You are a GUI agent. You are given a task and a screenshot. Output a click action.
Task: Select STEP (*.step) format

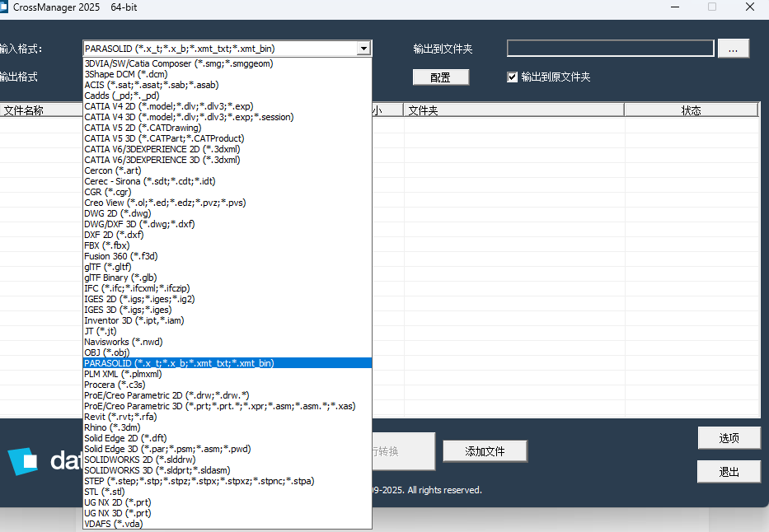click(227, 481)
